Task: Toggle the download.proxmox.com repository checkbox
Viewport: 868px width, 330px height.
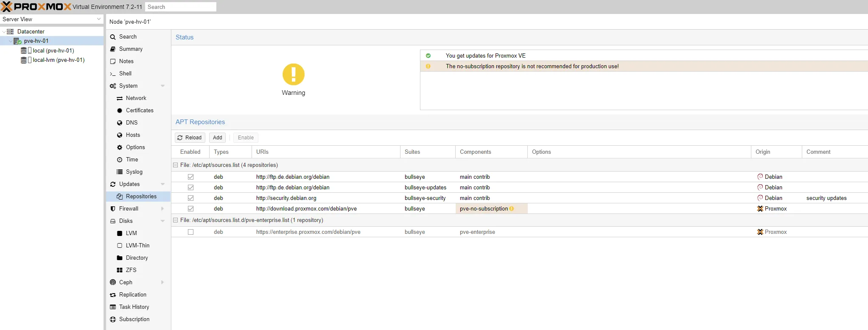Action: tap(190, 209)
